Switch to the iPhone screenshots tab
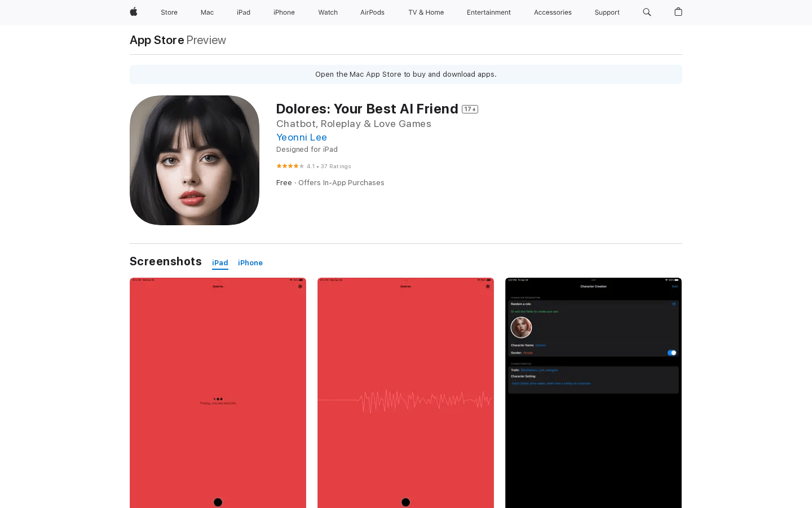Screen dimensions: 812x508 tap(250, 263)
